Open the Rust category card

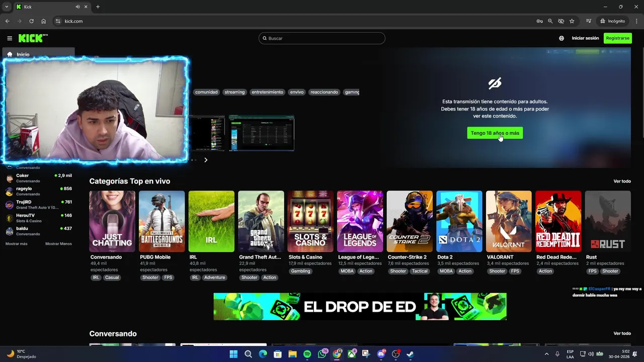tap(608, 221)
